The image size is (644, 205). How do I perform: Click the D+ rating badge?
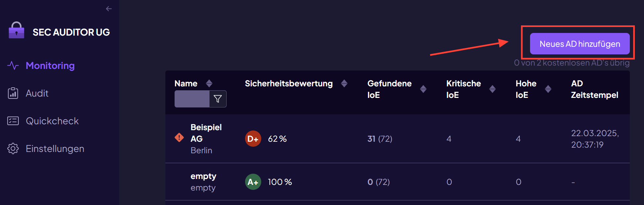coord(253,139)
